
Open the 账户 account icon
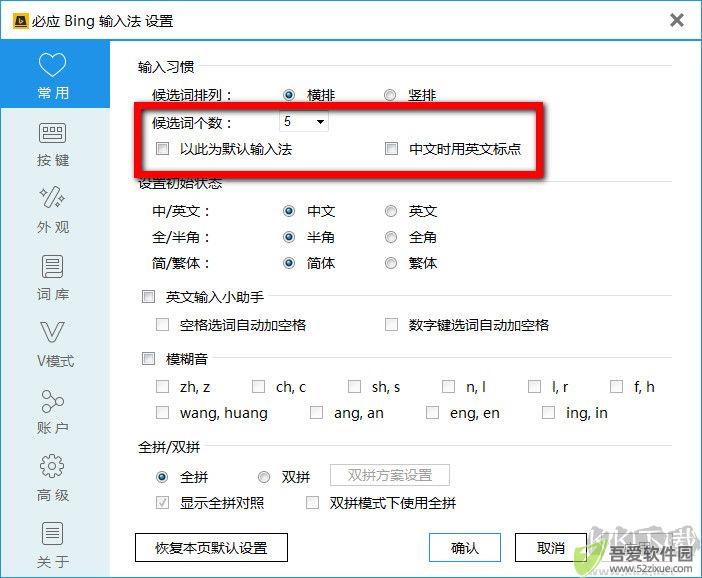(x=52, y=401)
